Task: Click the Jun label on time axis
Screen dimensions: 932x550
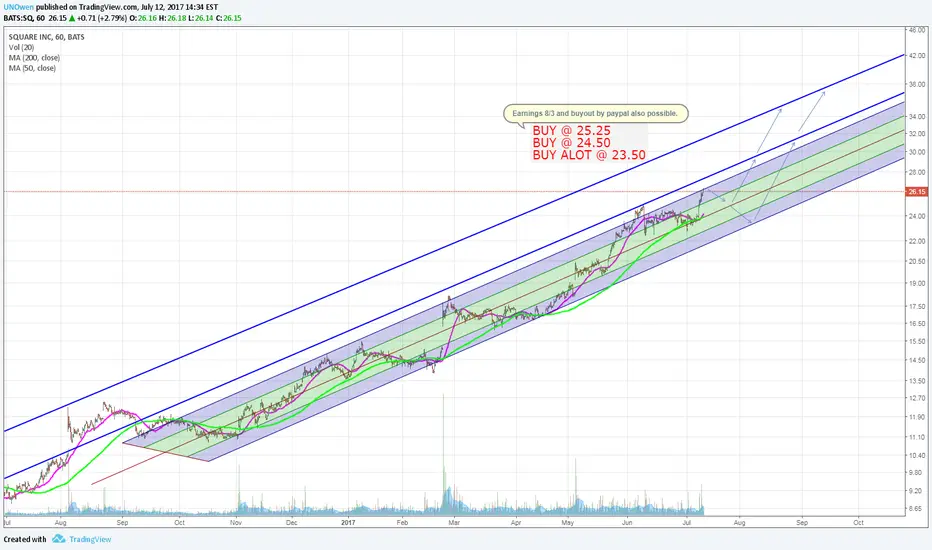Action: pos(627,523)
